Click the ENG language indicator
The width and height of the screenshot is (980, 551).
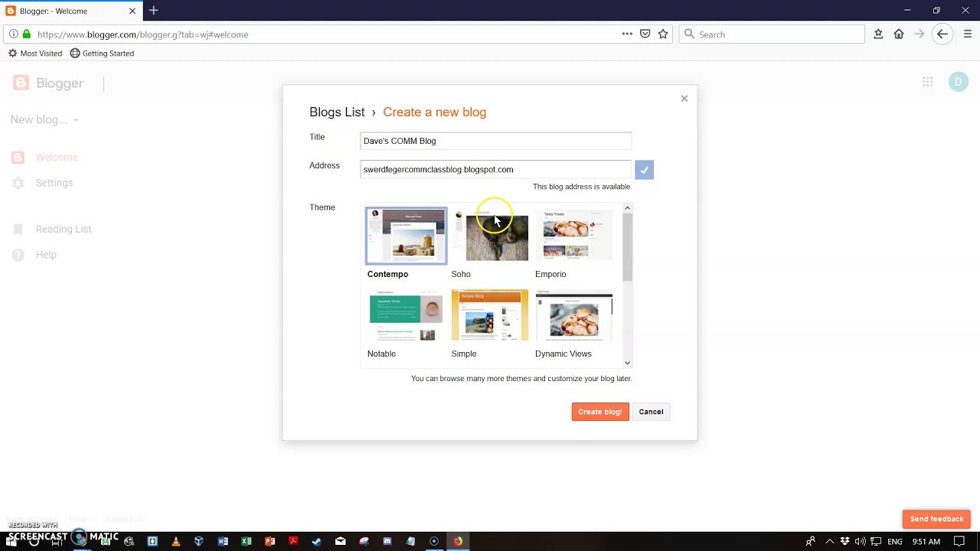[x=894, y=542]
